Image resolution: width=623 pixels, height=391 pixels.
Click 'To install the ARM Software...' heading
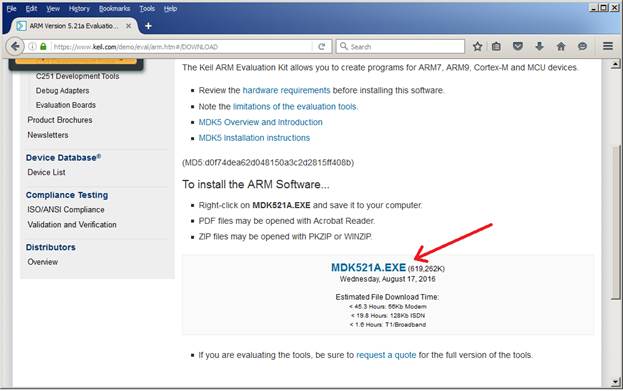pos(255,184)
